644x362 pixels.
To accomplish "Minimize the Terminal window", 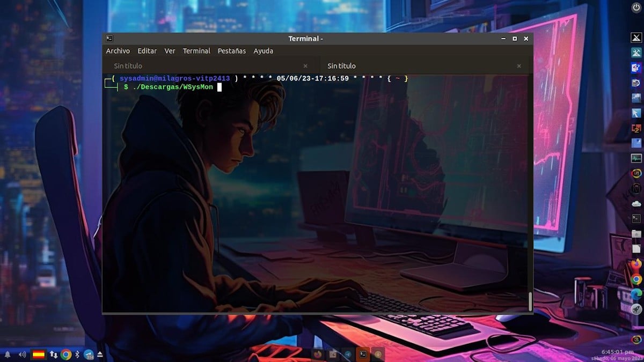I will pos(503,39).
